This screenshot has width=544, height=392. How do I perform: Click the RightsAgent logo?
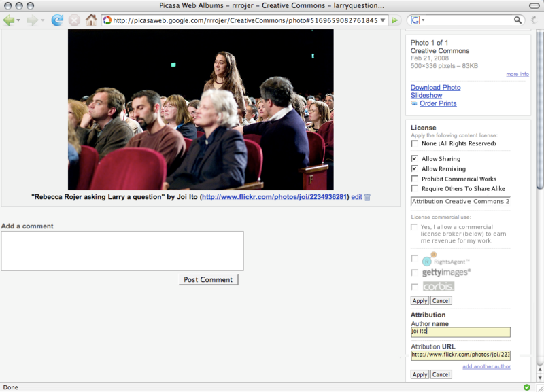point(445,260)
